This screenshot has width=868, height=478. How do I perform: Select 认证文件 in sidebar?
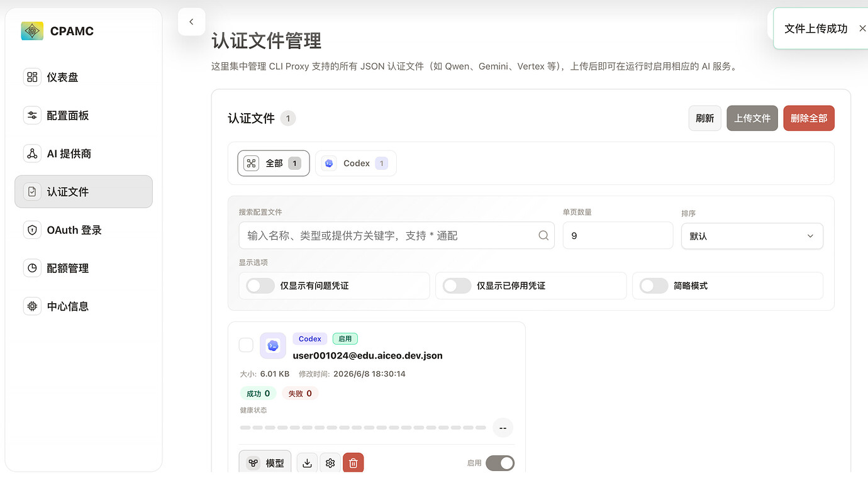click(83, 192)
